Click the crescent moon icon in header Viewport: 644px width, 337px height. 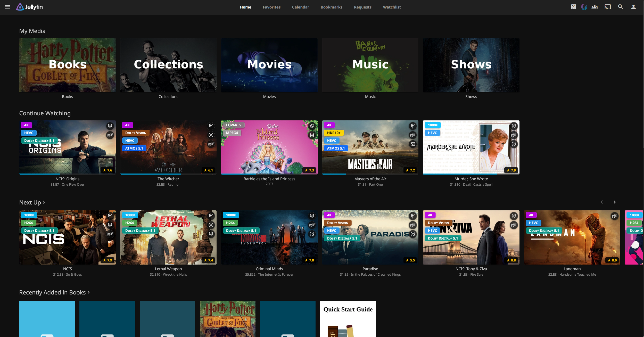(x=584, y=7)
